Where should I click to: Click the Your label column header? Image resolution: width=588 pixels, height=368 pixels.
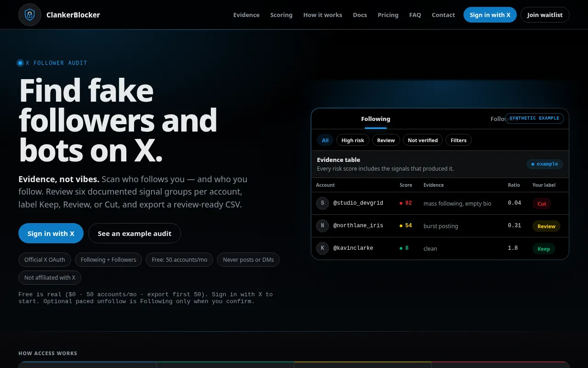(x=544, y=185)
